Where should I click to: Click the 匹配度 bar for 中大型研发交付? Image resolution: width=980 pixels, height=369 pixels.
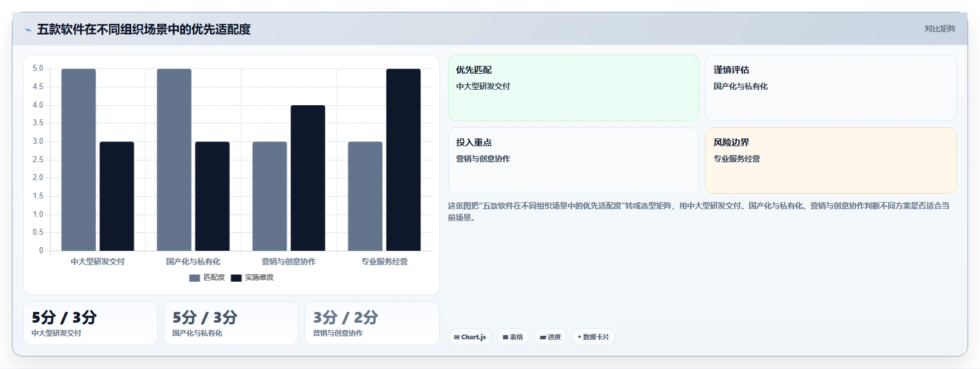78,160
